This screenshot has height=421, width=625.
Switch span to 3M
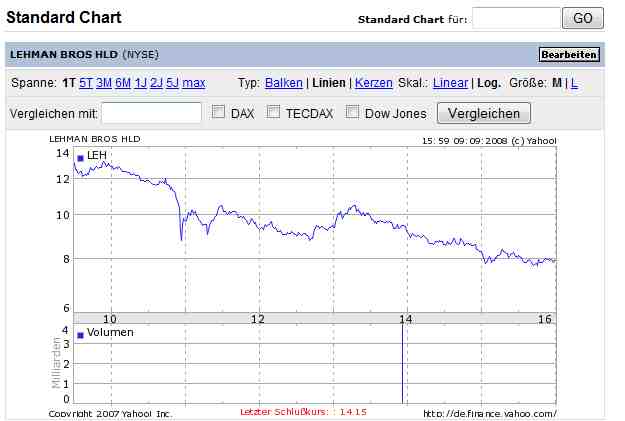(x=104, y=83)
